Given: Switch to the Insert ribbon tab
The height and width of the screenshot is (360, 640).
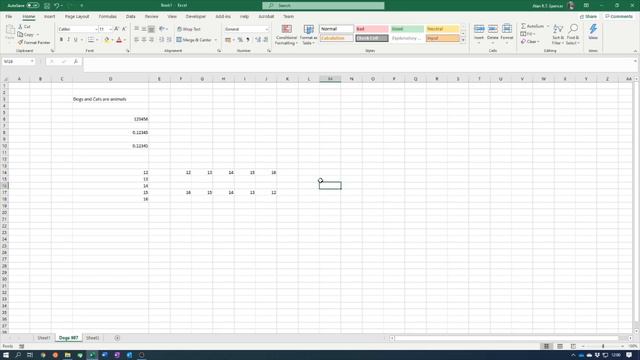Looking at the screenshot, I should click(x=49, y=16).
